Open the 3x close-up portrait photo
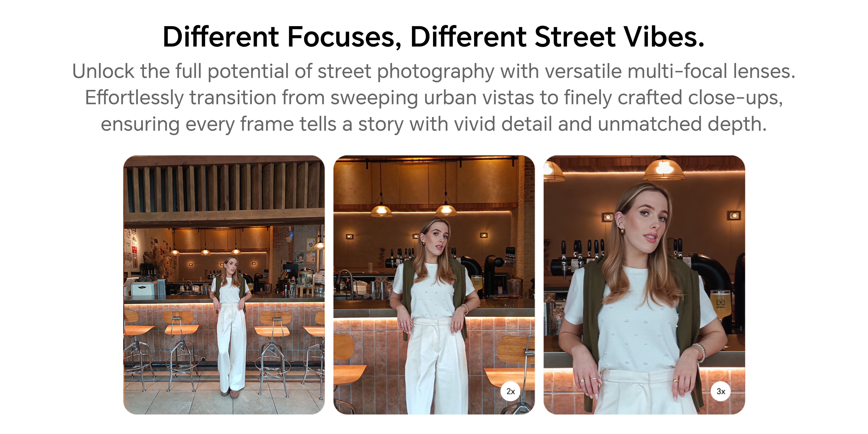This screenshot has height=434, width=868. 644,285
